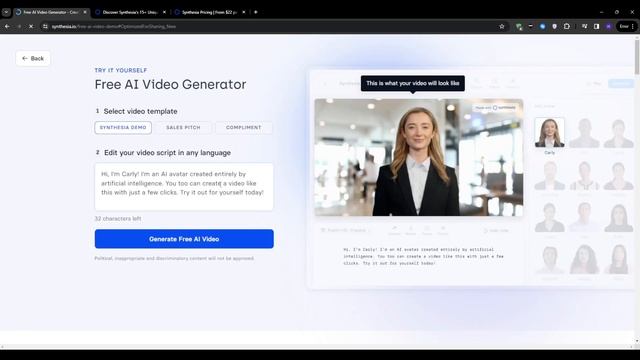This screenshot has height=360, width=640.
Task: Click Generate Free AI Video button
Action: tap(184, 239)
